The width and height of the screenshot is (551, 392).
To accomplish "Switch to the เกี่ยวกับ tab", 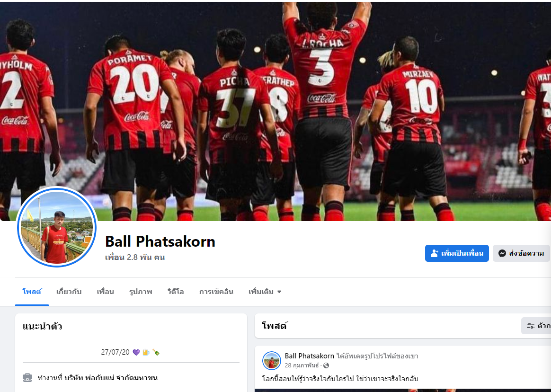I will click(x=69, y=292).
